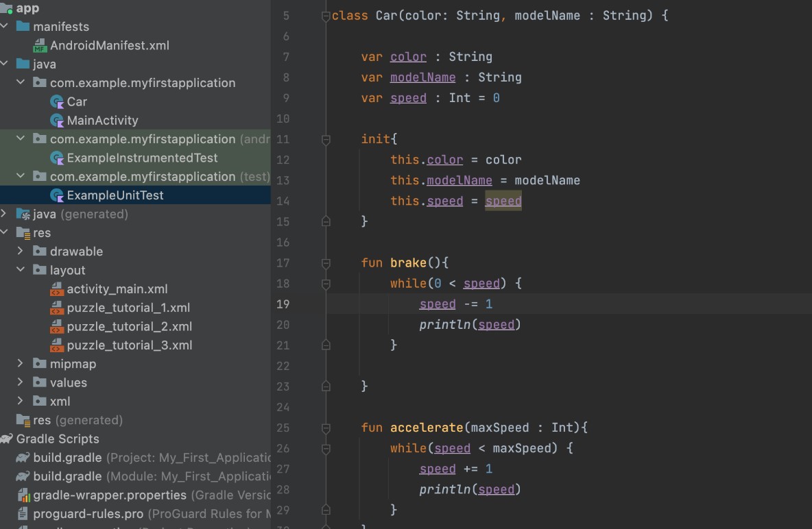This screenshot has width=812, height=529.
Task: Click XML file icon of puzzle_tutorial_3.xml
Action: pyautogui.click(x=56, y=345)
